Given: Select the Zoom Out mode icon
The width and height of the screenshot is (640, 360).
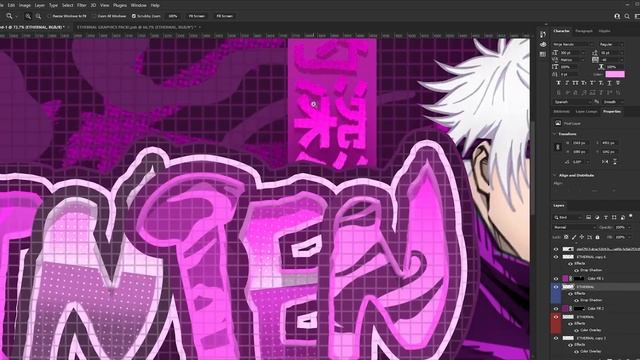Looking at the screenshot, I should click(38, 16).
